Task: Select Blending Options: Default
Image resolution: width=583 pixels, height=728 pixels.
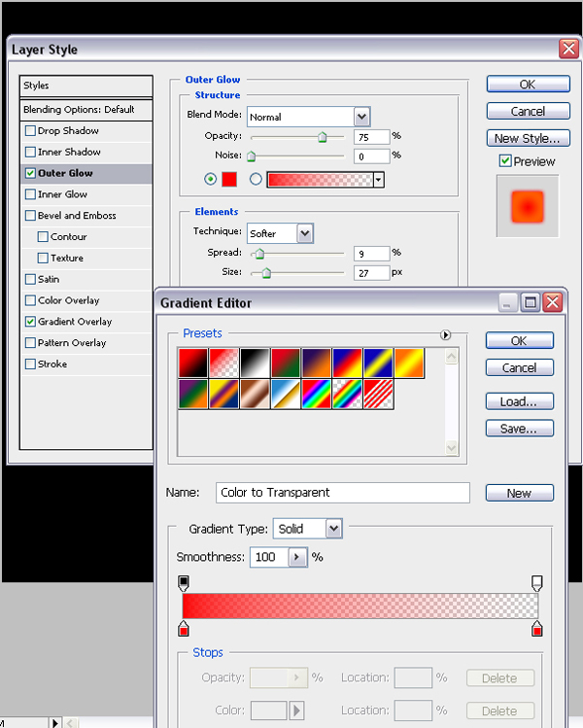Action: (x=86, y=110)
